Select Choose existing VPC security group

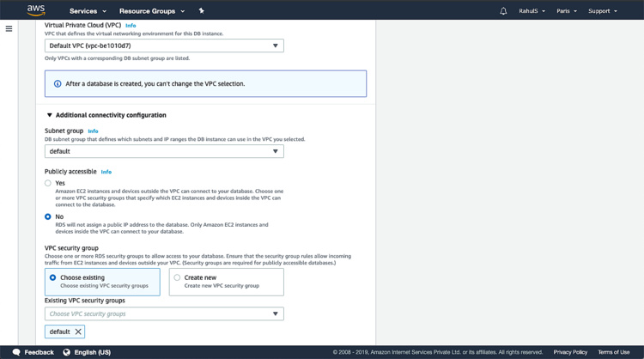click(x=53, y=277)
